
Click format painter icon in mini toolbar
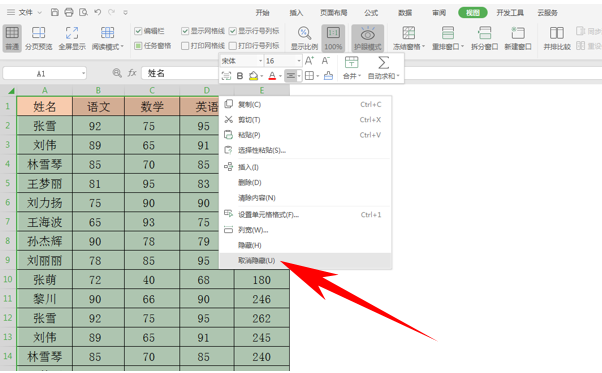[x=328, y=76]
